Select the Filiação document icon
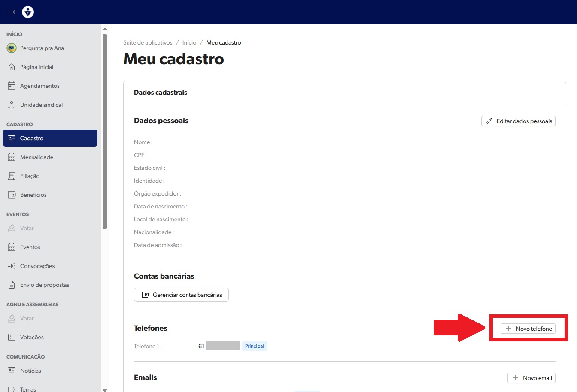Image resolution: width=577 pixels, height=392 pixels. point(12,176)
